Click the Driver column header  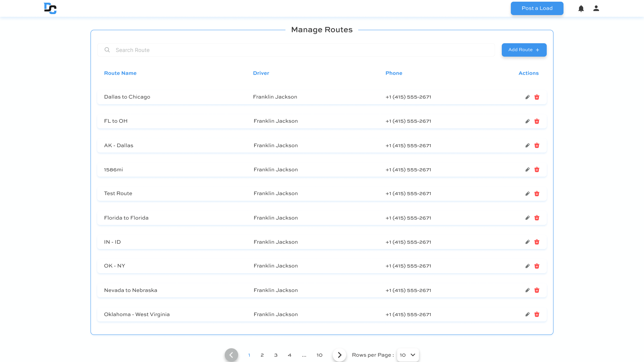pos(261,73)
